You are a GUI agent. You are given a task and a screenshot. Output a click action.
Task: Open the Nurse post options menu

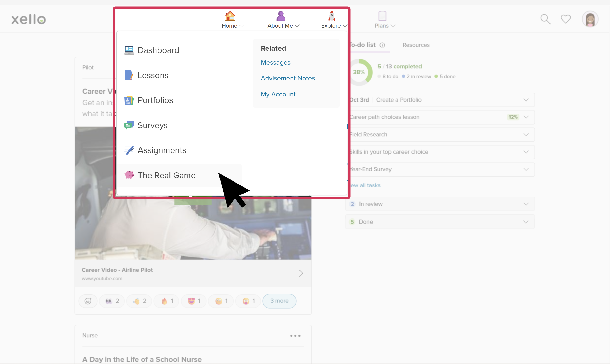pyautogui.click(x=295, y=336)
